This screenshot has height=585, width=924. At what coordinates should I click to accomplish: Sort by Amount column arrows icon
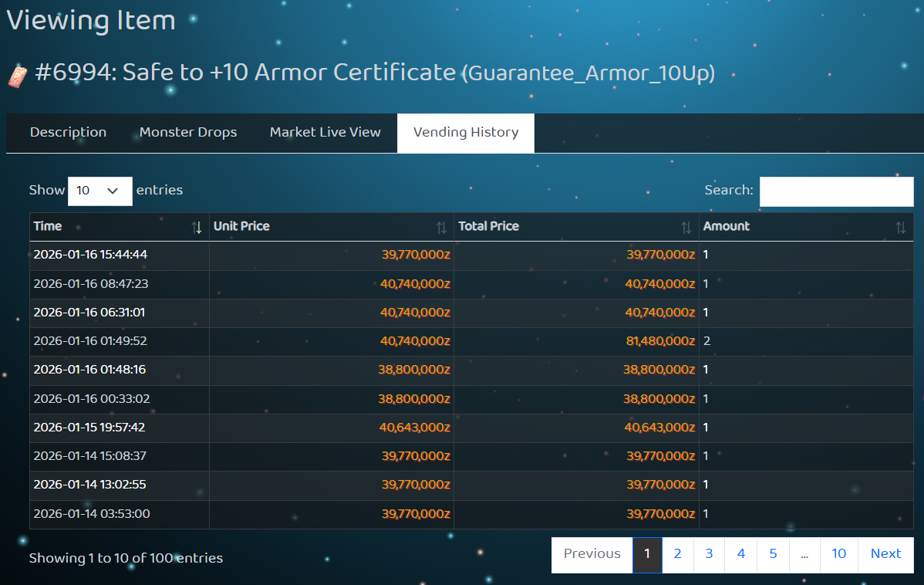pyautogui.click(x=900, y=227)
